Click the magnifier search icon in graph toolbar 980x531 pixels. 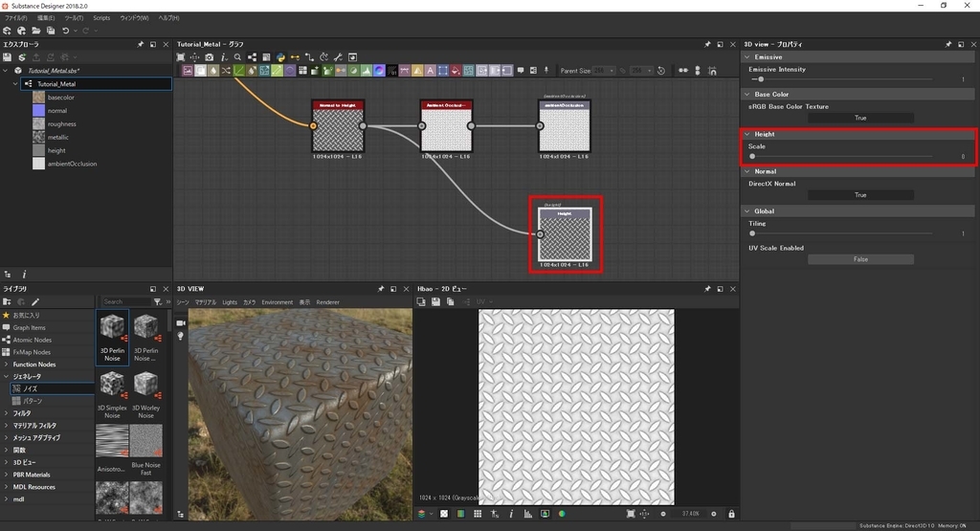pyautogui.click(x=237, y=57)
